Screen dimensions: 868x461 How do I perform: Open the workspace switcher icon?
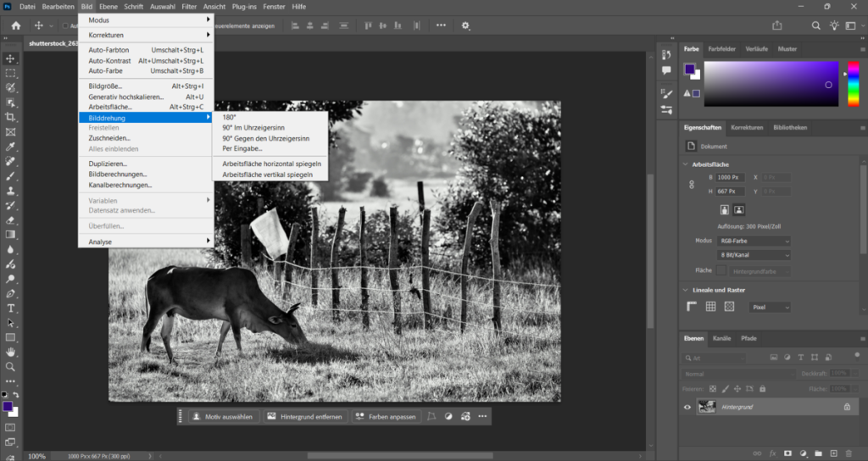[x=851, y=25]
